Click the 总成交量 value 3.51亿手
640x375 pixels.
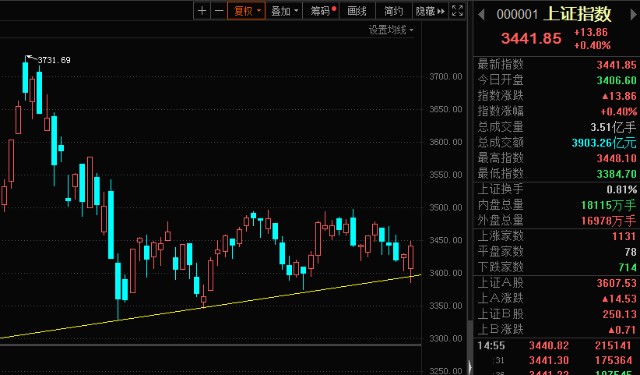point(613,127)
